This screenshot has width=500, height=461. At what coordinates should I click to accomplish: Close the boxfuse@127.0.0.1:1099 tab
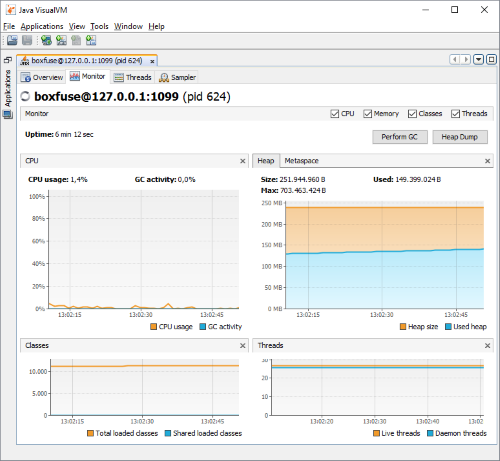(x=152, y=61)
